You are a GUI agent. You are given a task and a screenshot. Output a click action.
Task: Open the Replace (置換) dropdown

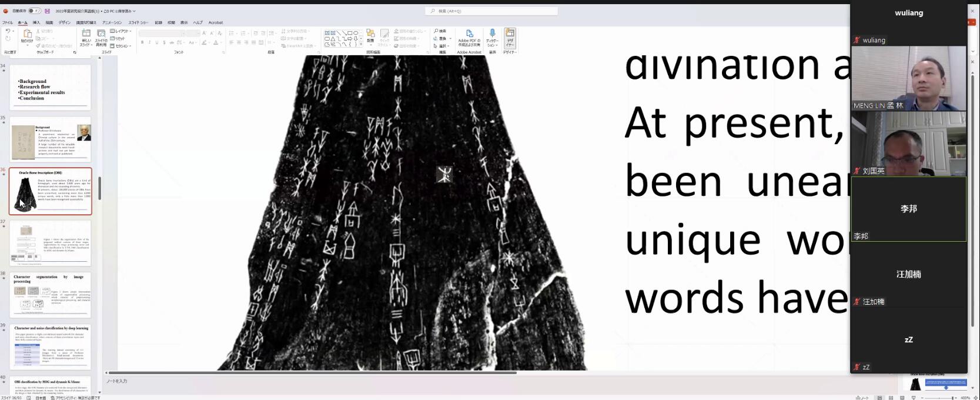[441, 38]
